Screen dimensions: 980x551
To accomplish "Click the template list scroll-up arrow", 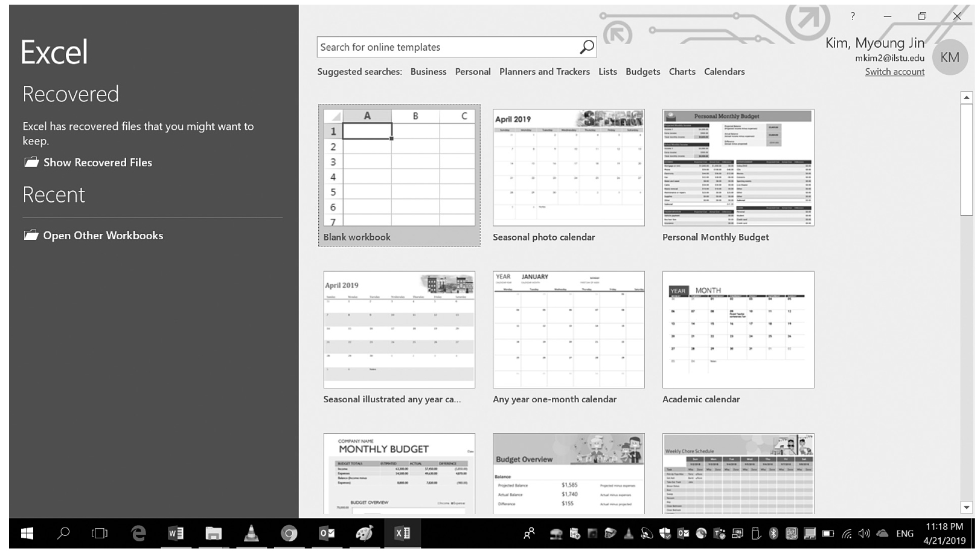I will (966, 97).
